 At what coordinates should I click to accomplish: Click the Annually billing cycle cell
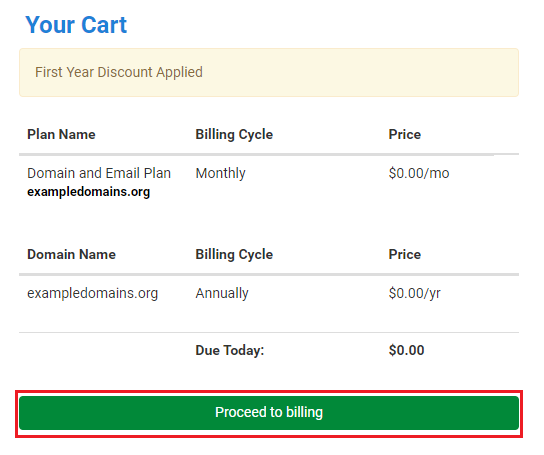(222, 293)
